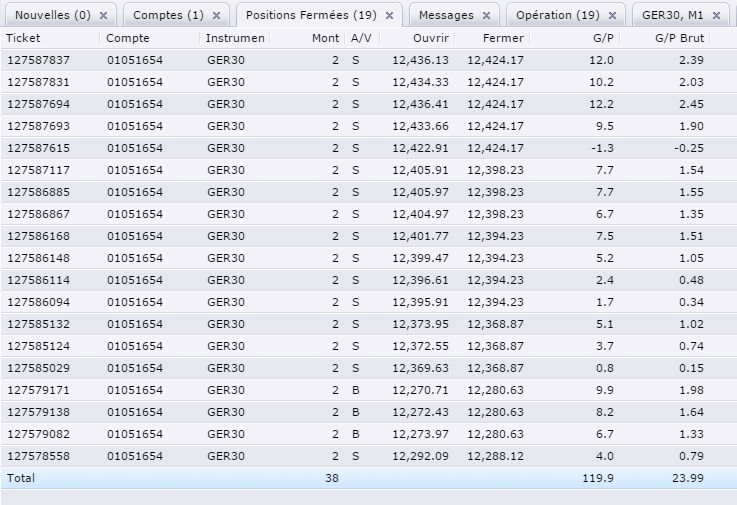Select the row for ticket 127587837

tap(39, 60)
